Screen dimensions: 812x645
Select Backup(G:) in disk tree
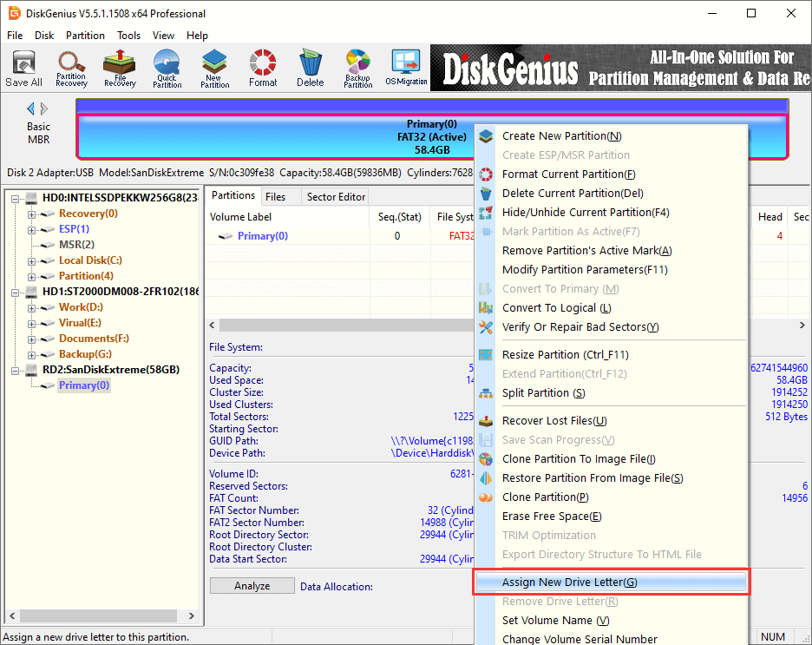[85, 354]
